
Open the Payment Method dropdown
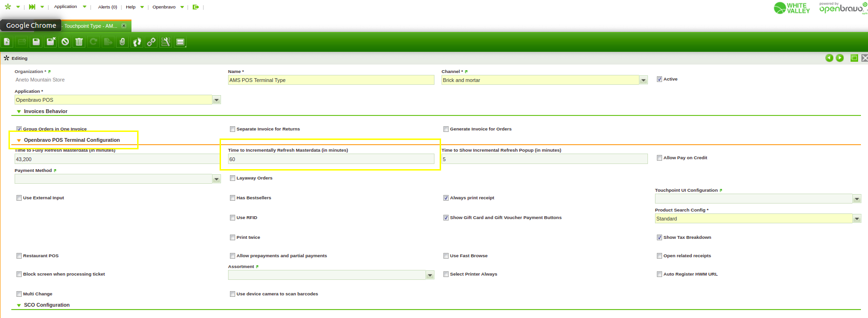(216, 179)
